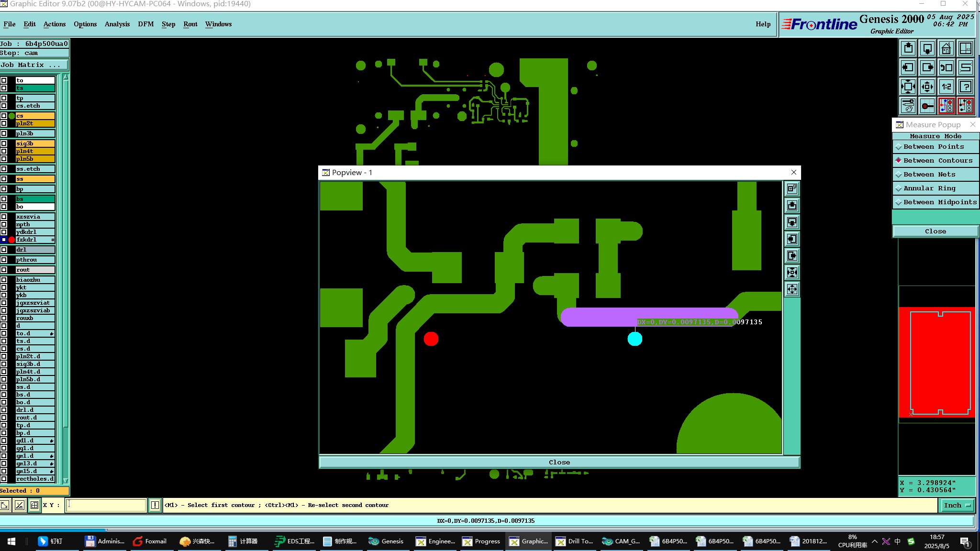Select Between Points measure mode
Viewport: 980px width, 551px height.
click(x=934, y=147)
